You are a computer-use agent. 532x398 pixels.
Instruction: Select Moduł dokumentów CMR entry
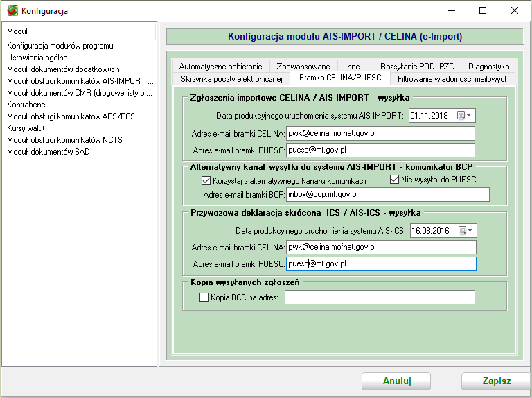click(80, 93)
